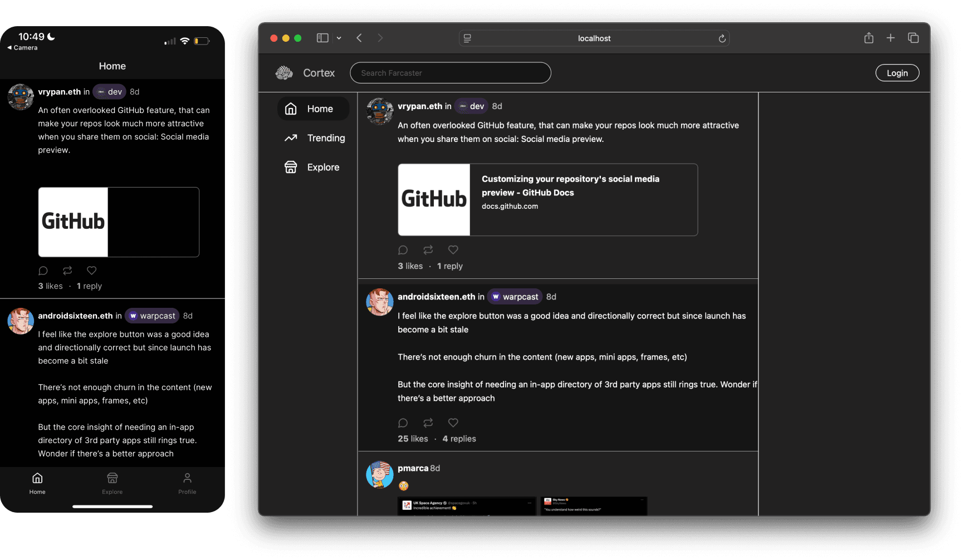
Task: Open Trending in the Cortex sidebar
Action: pos(315,138)
